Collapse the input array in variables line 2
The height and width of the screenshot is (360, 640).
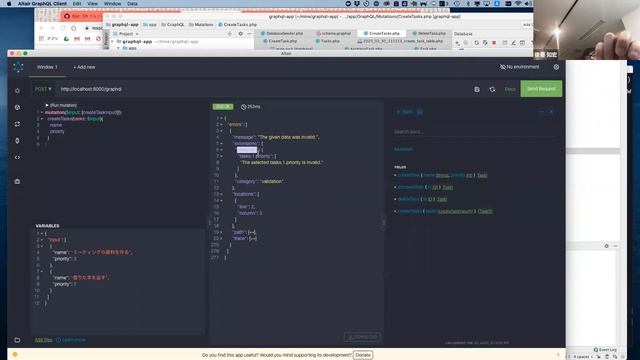click(x=42, y=240)
